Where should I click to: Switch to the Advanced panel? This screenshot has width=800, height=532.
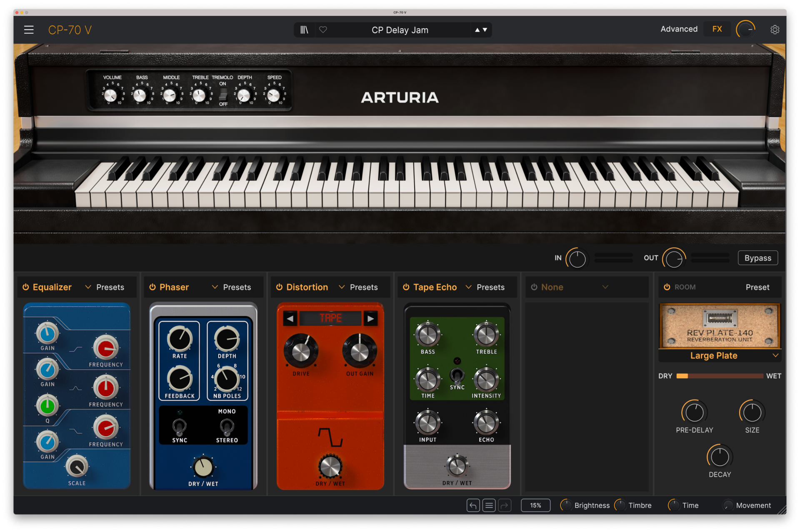click(679, 29)
